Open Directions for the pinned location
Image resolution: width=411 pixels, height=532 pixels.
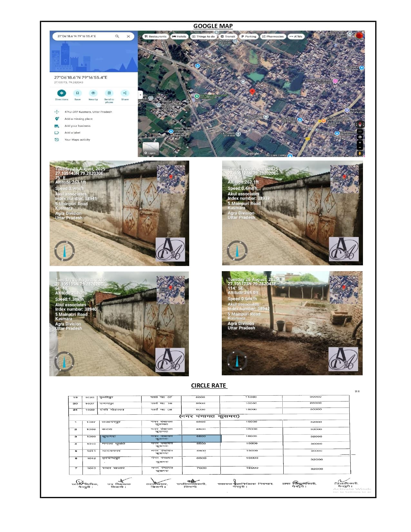point(62,95)
